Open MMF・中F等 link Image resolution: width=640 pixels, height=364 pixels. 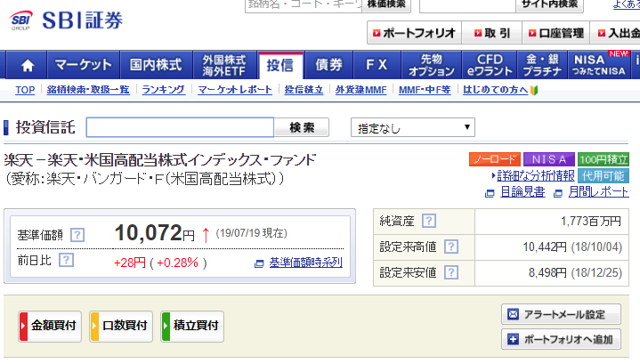(x=425, y=90)
